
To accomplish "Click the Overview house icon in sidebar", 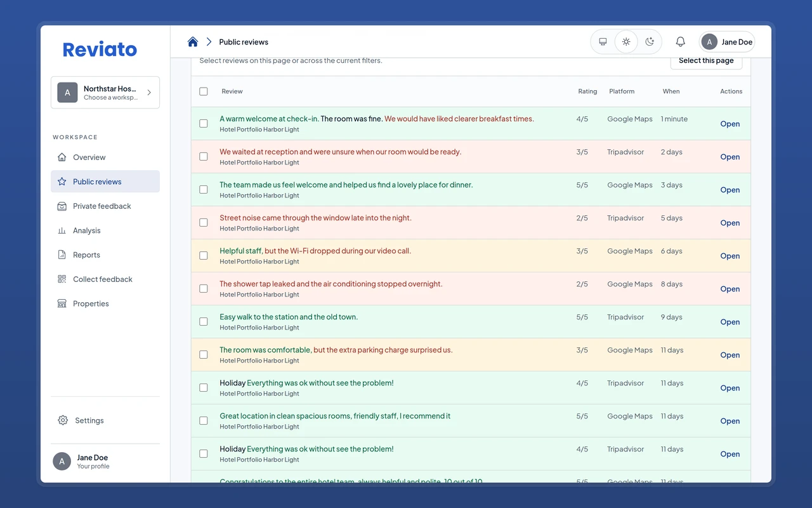I will [62, 157].
